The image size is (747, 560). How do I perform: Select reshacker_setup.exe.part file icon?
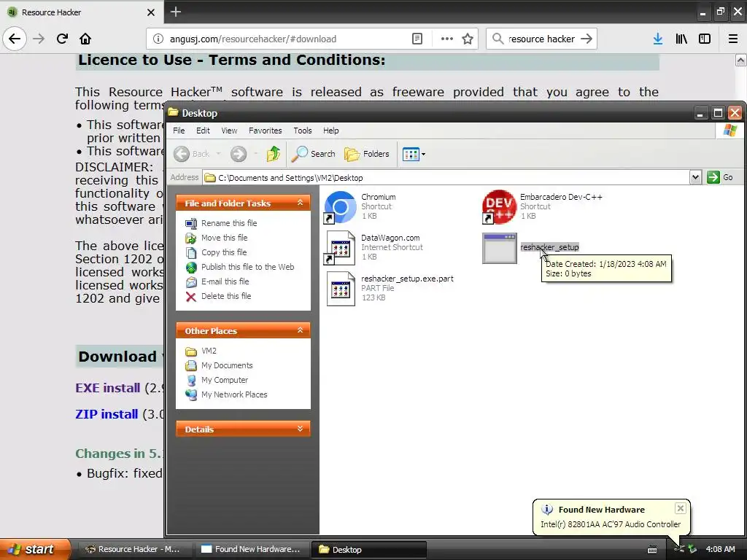340,289
